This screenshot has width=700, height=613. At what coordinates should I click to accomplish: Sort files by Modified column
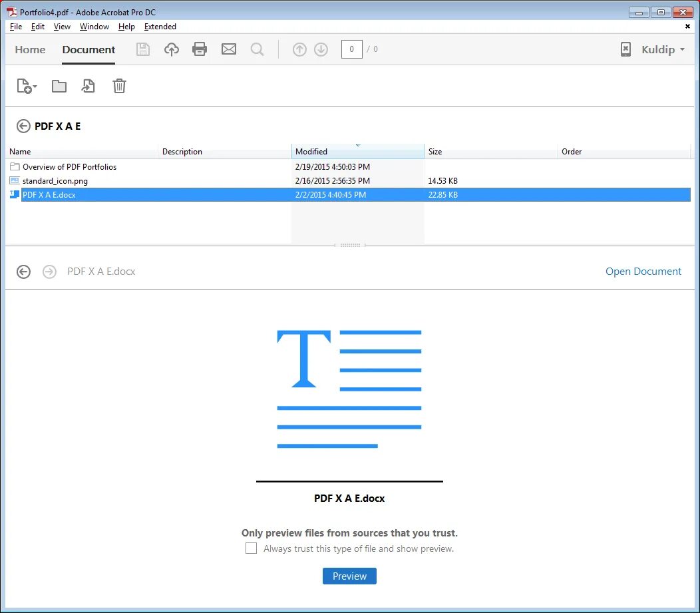coord(357,151)
